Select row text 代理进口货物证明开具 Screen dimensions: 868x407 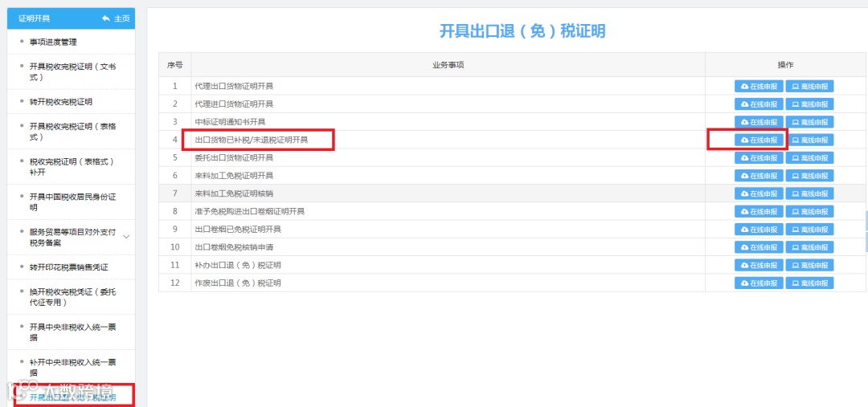[x=234, y=104]
